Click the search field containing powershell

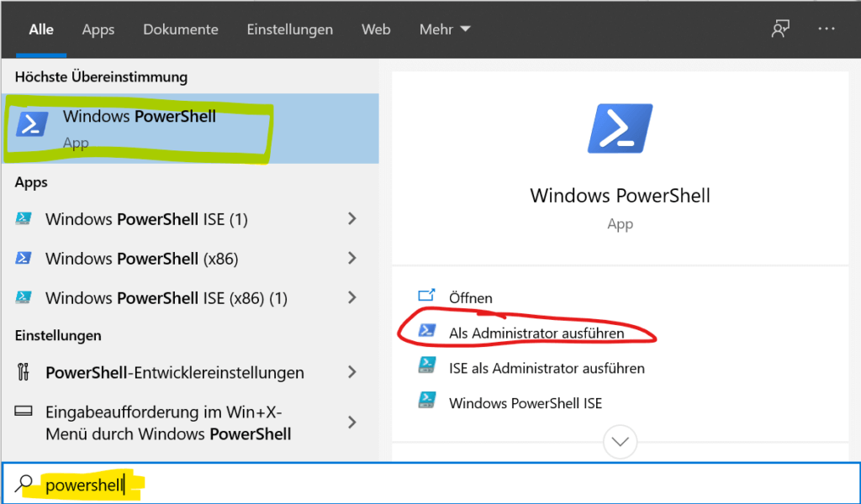pyautogui.click(x=430, y=484)
